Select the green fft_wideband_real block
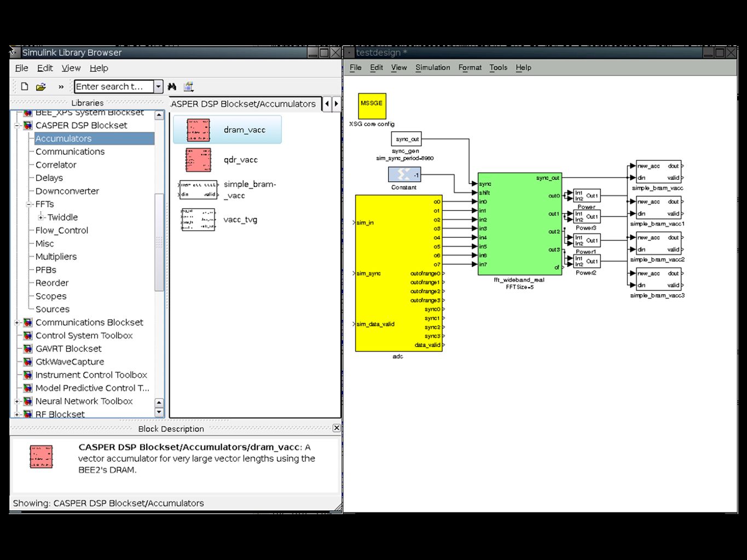747x560 pixels. click(520, 224)
